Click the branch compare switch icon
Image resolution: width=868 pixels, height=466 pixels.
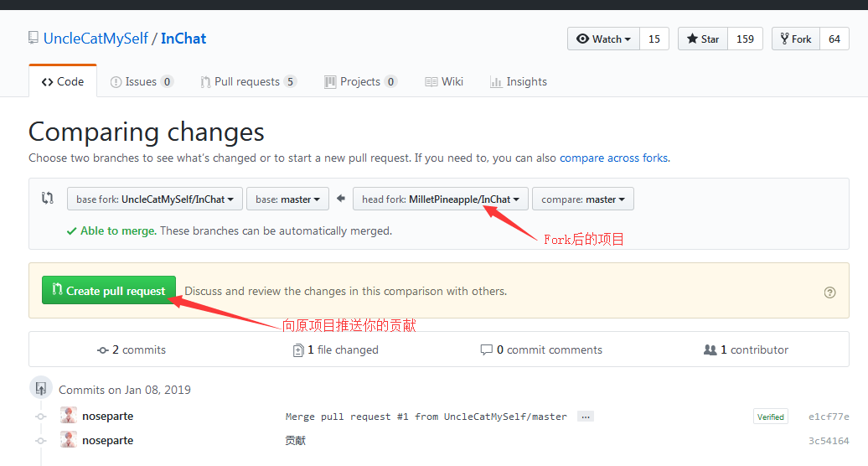(48, 198)
